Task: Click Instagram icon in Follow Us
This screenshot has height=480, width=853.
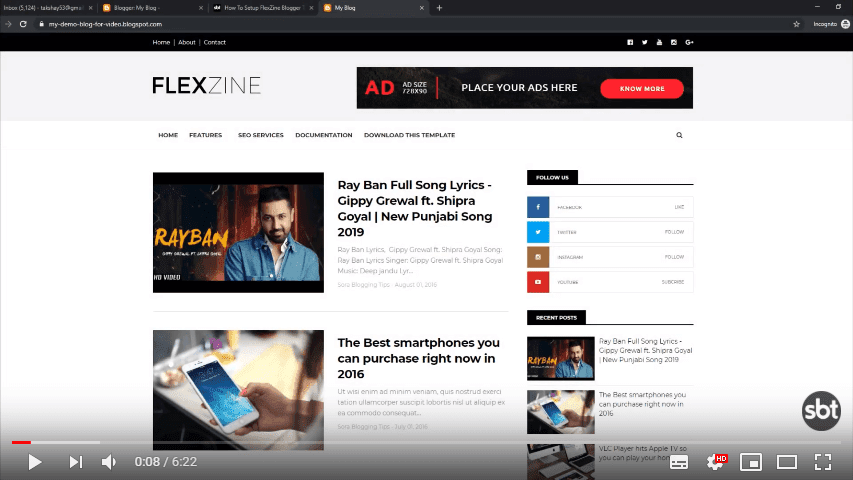Action: pos(538,257)
